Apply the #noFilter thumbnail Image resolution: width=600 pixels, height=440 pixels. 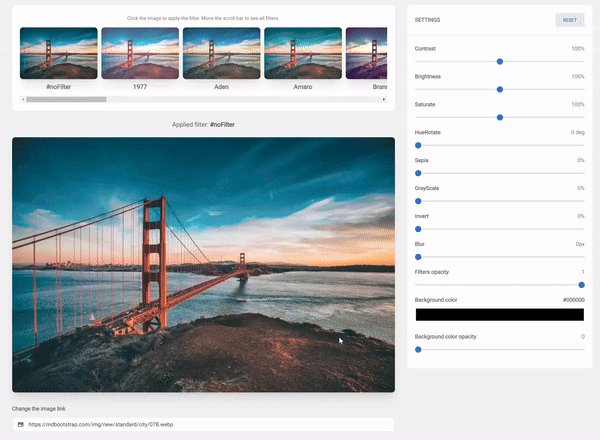59,53
